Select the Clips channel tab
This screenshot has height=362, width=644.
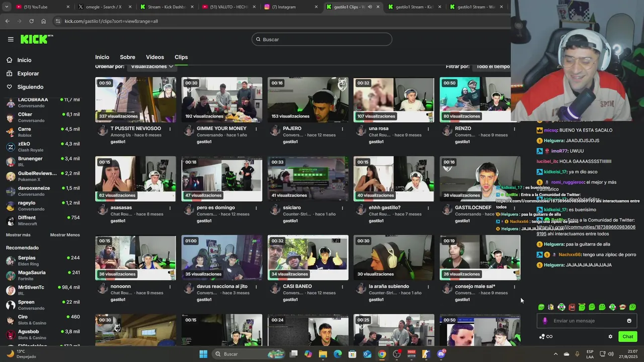[x=181, y=57]
